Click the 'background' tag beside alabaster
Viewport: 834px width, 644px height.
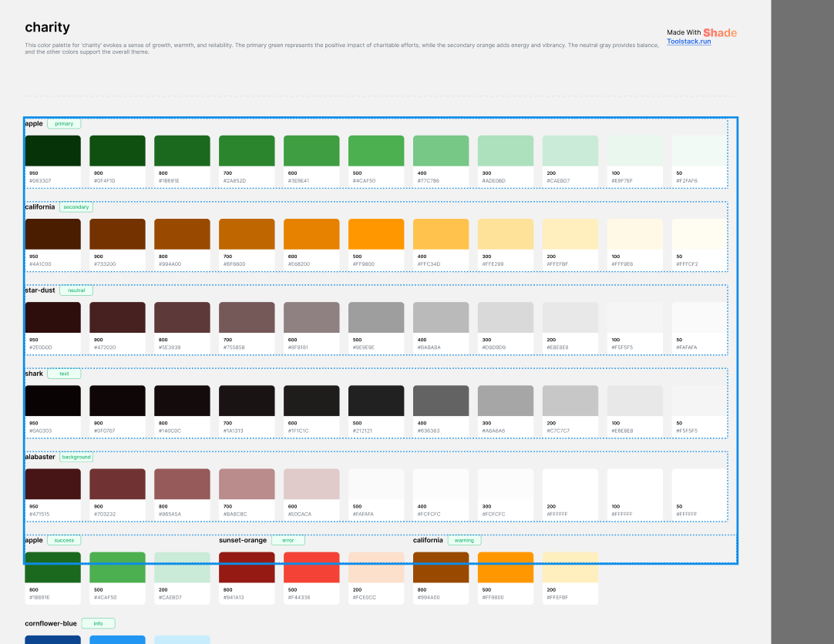(76, 458)
